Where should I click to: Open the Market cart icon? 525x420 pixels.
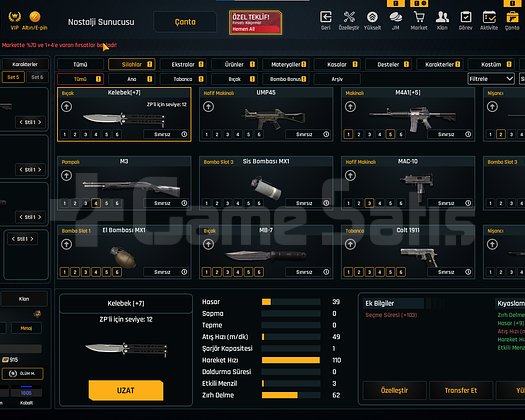(x=419, y=17)
